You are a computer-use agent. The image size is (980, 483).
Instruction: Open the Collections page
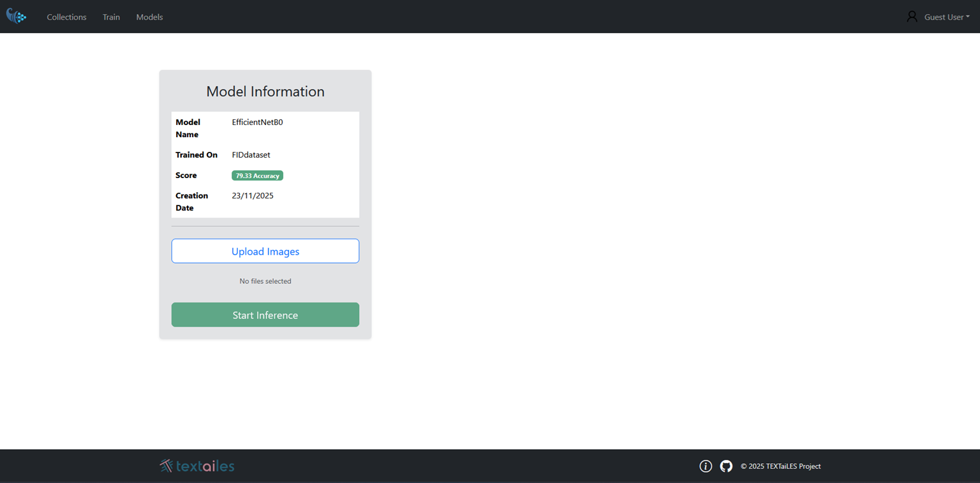tap(66, 17)
